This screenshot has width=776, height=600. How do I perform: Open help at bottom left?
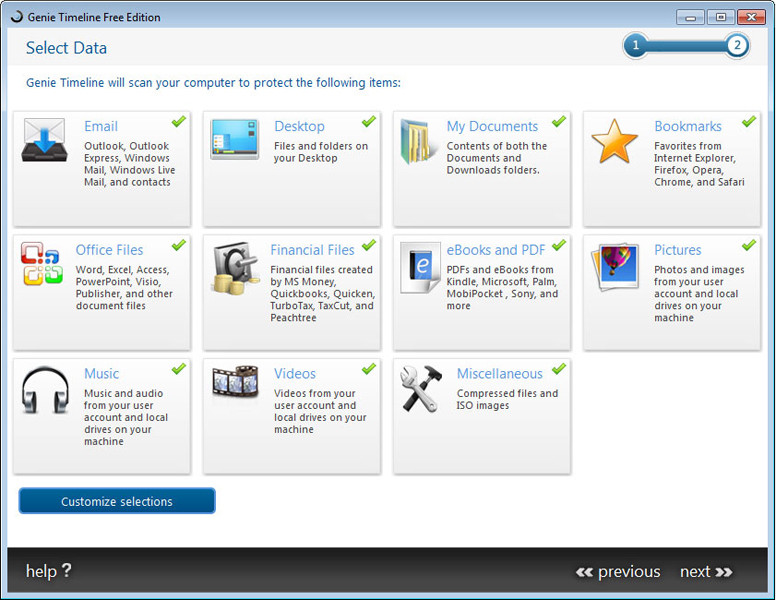pos(48,571)
